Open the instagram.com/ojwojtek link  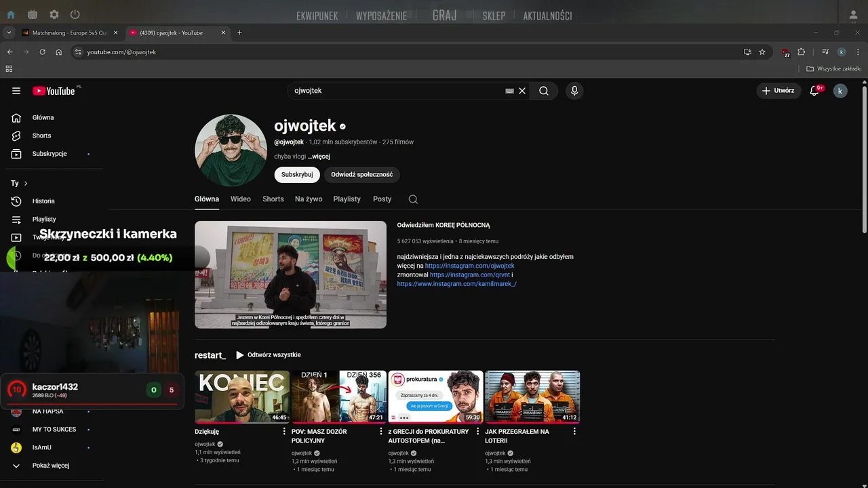[470, 266]
